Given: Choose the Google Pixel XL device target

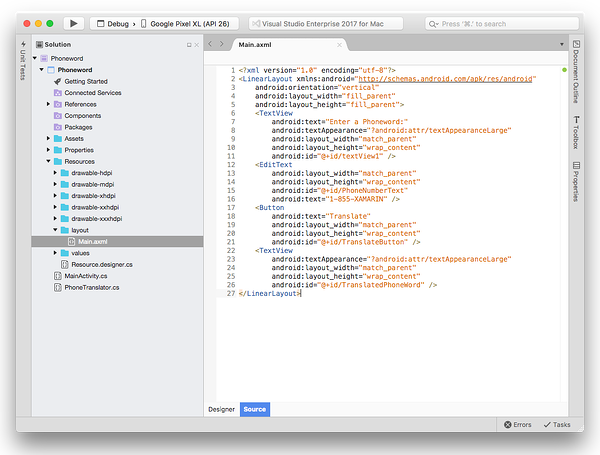Looking at the screenshot, I should tap(188, 22).
